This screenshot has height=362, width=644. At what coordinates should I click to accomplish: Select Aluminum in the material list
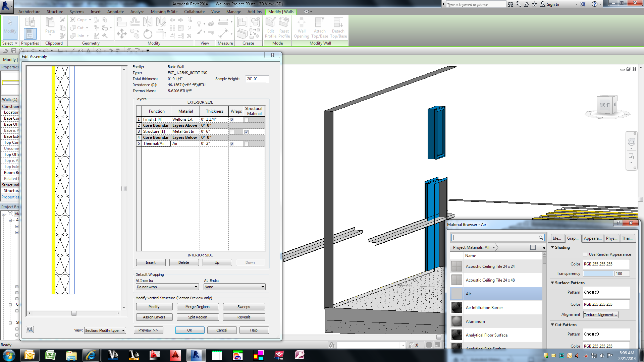click(x=475, y=321)
